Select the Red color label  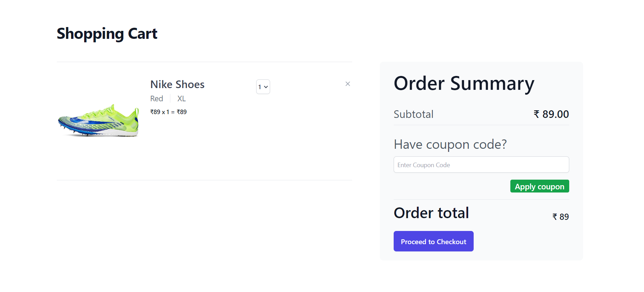pyautogui.click(x=156, y=99)
